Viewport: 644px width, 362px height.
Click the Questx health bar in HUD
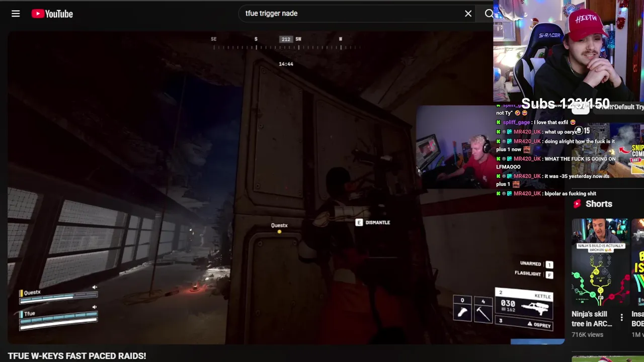(x=58, y=299)
